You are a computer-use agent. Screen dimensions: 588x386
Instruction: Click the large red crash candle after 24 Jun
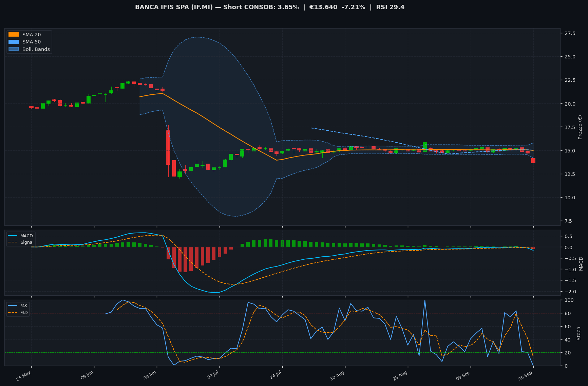coord(168,148)
